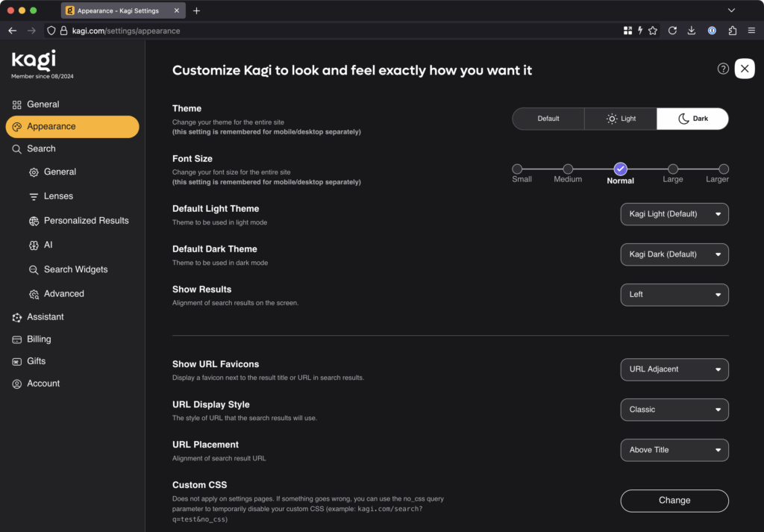Open the URL Placement dropdown

coord(674,450)
